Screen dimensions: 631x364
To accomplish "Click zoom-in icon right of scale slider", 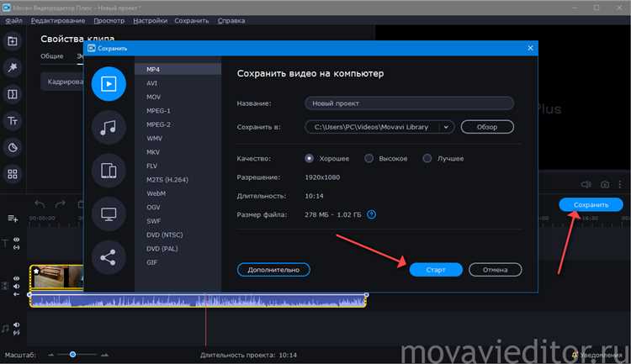I will (104, 355).
